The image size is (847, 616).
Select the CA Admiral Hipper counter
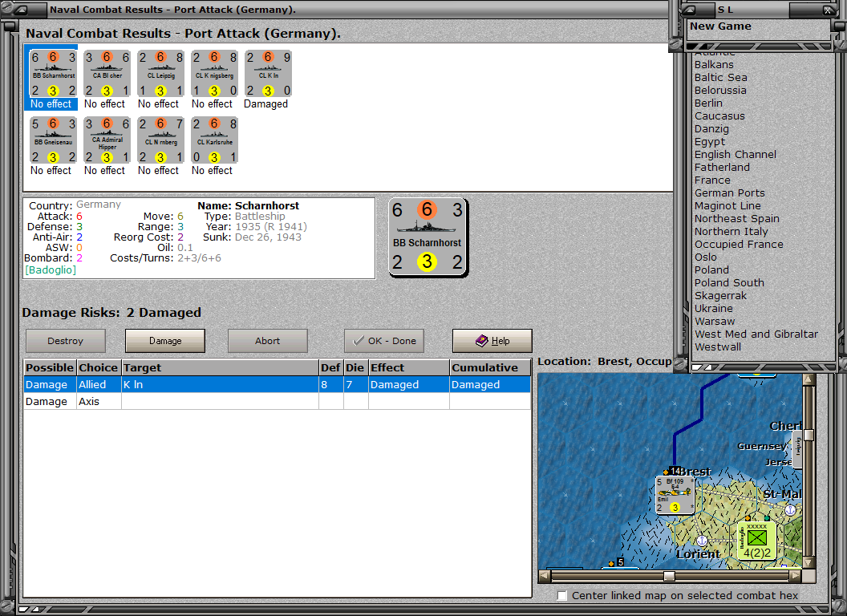pos(107,140)
